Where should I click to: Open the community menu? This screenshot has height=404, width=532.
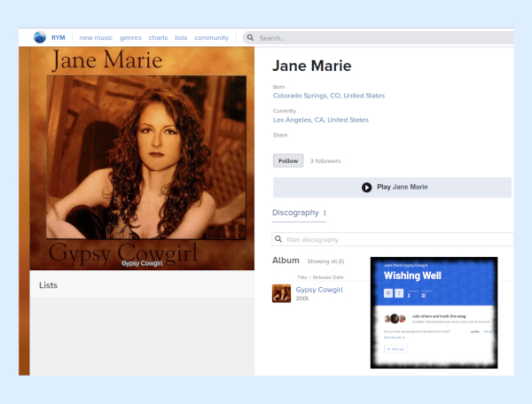[211, 37]
